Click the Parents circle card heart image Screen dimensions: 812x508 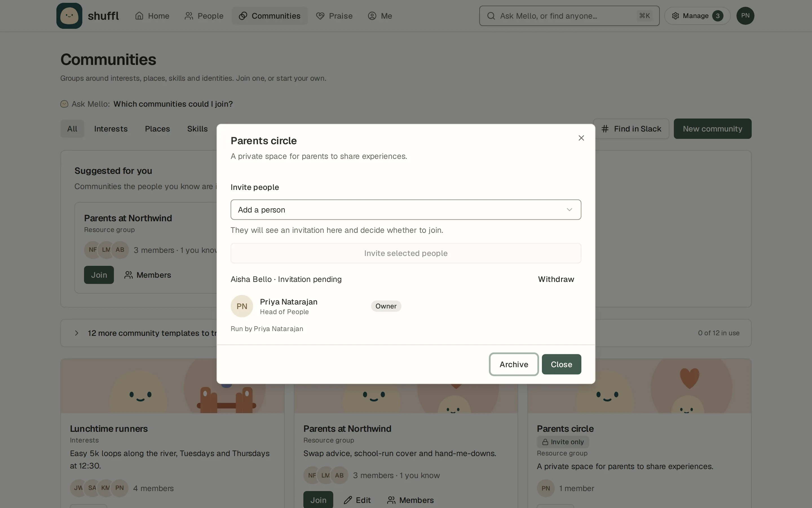click(690, 379)
